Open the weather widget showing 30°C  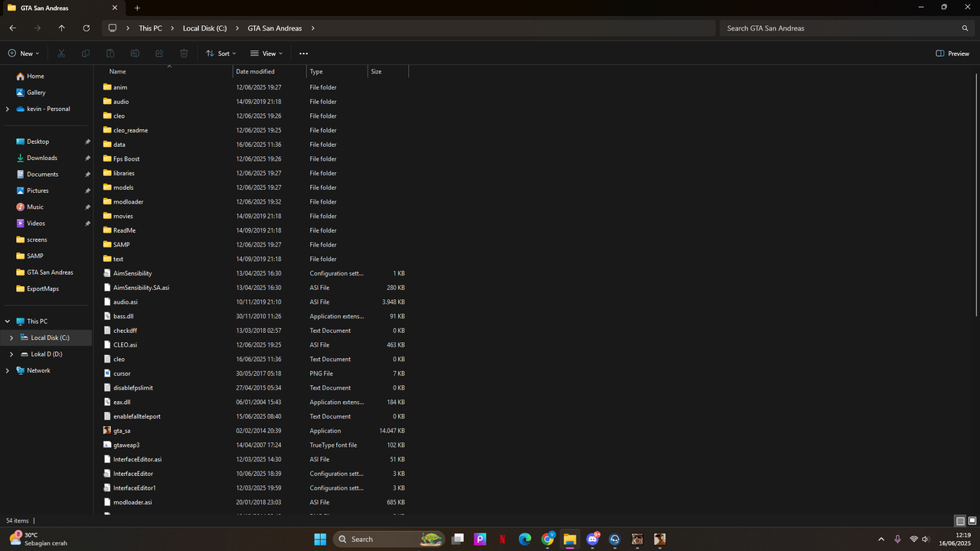[x=37, y=539]
